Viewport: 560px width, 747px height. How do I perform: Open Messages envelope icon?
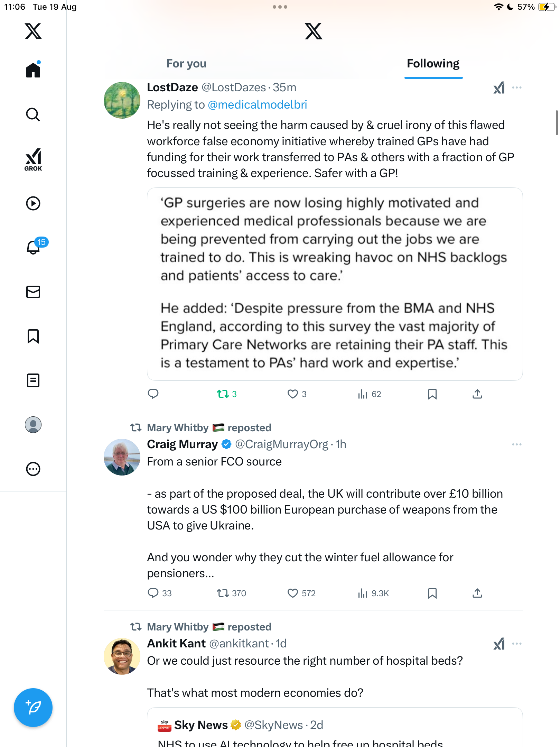[x=33, y=292]
